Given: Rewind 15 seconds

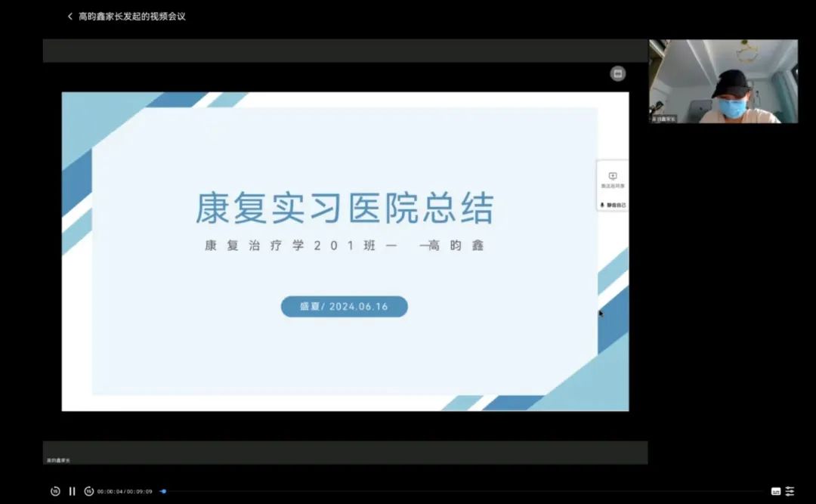Looking at the screenshot, I should [x=55, y=491].
